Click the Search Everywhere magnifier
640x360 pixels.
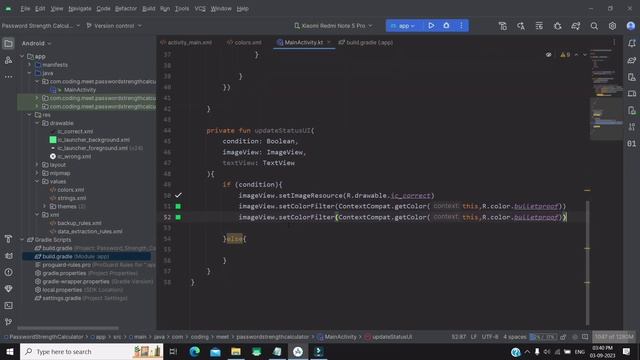coord(594,26)
